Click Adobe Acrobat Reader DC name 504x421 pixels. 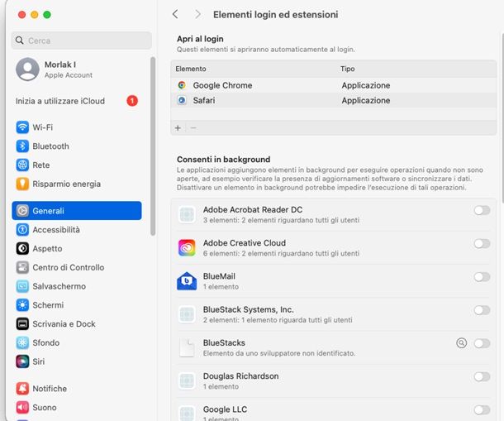(253, 209)
